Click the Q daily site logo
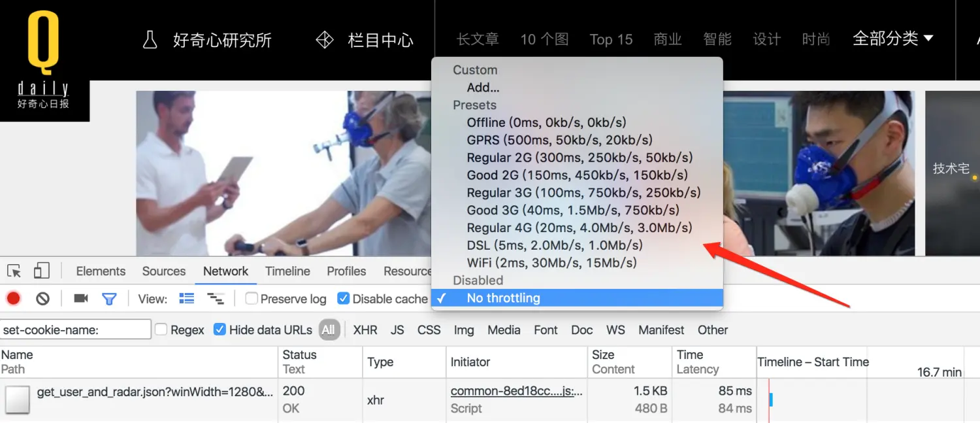Image resolution: width=980 pixels, height=423 pixels. 43,60
